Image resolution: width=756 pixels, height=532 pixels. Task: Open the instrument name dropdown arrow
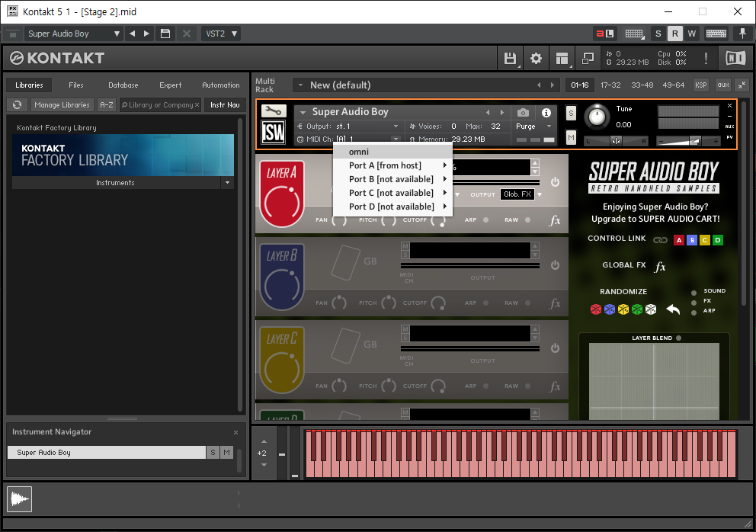click(x=303, y=112)
